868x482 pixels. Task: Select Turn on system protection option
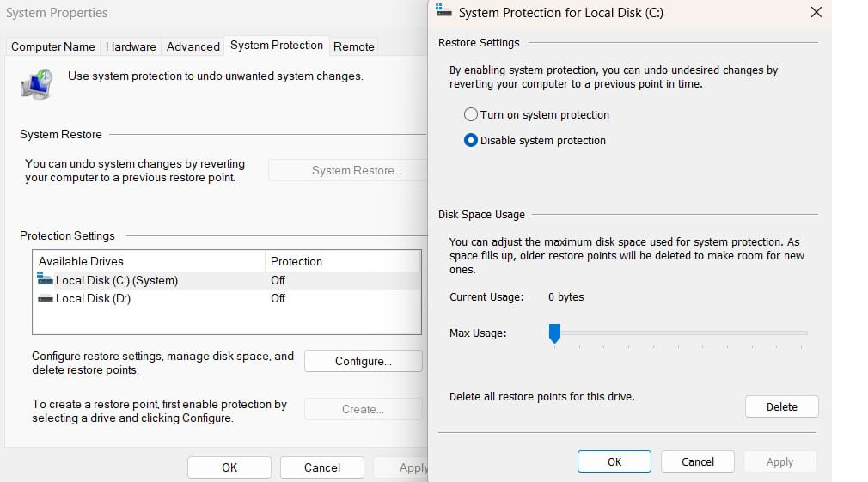471,115
